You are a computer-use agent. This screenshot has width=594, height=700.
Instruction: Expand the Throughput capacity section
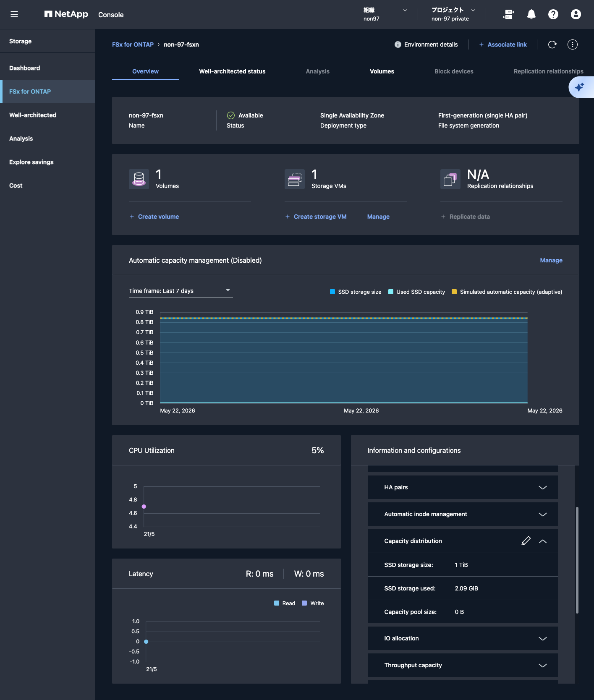(543, 665)
